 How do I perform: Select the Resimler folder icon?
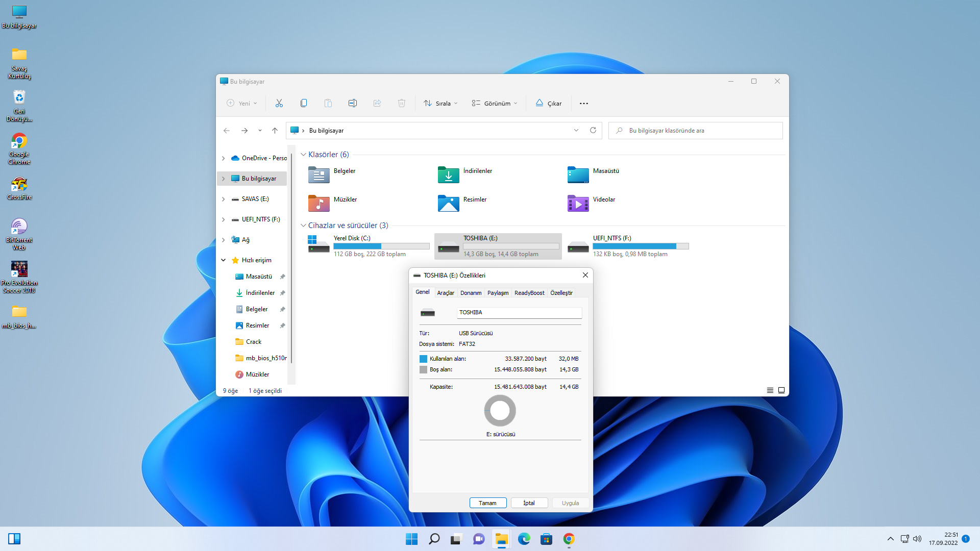click(x=449, y=203)
